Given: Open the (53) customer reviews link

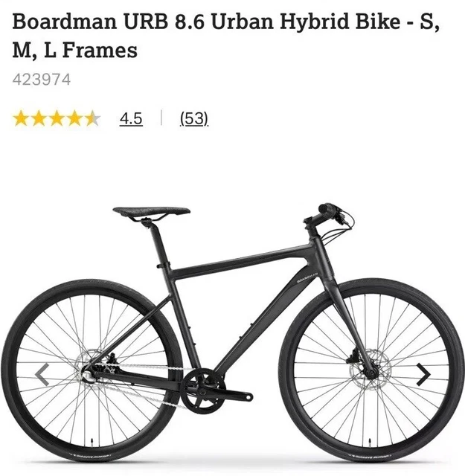Looking at the screenshot, I should point(194,118).
